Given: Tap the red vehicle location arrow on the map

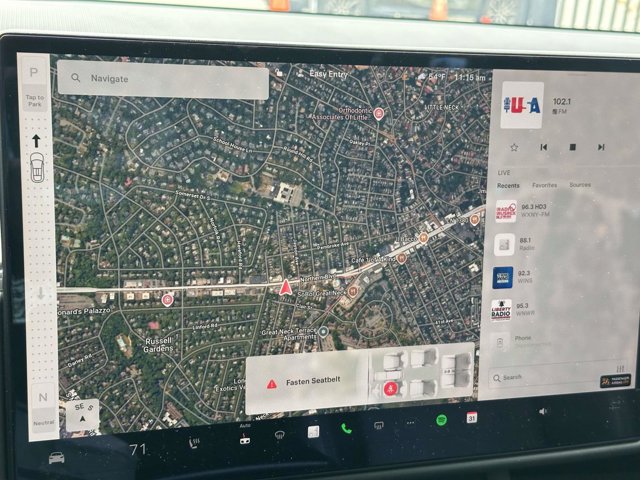Looking at the screenshot, I should (286, 287).
